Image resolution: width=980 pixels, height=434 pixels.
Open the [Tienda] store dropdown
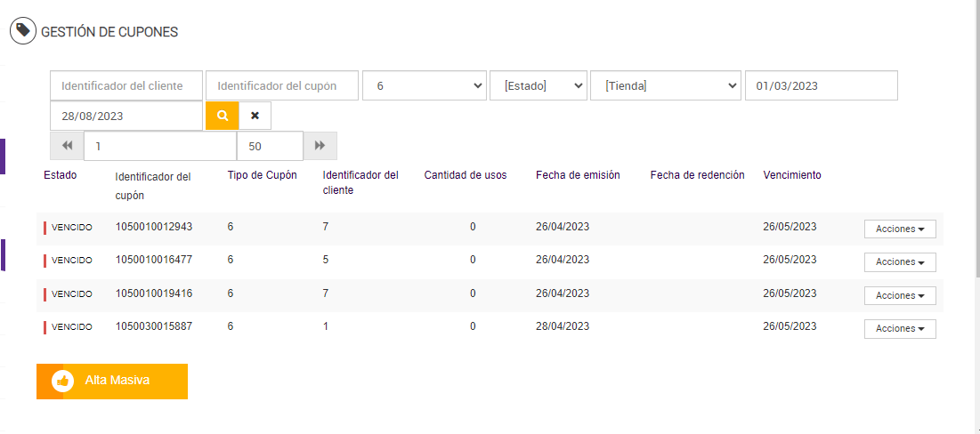[x=666, y=85]
